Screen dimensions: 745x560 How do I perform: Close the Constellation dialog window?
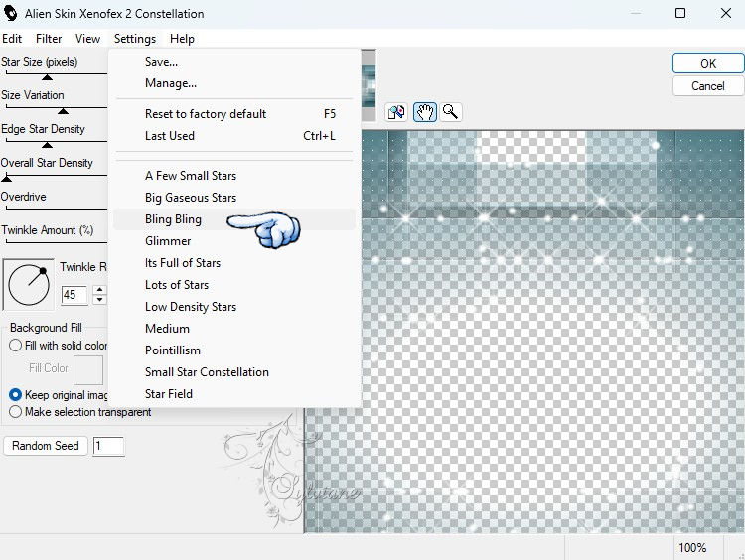click(x=726, y=13)
